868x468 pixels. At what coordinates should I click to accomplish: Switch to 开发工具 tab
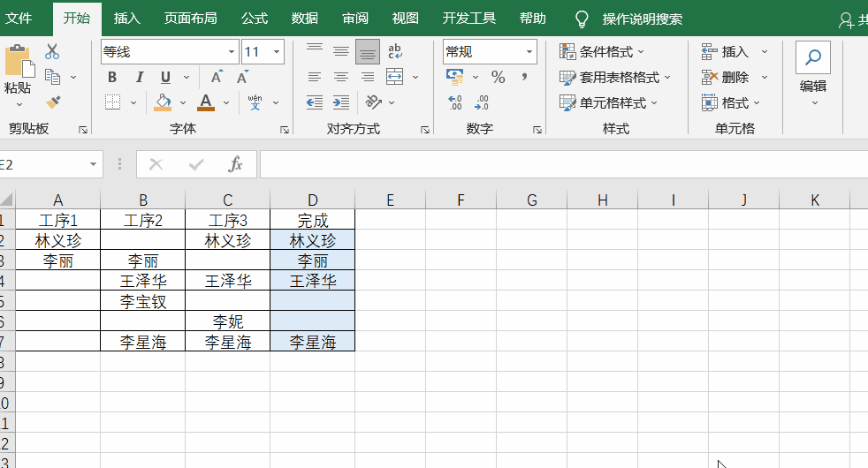pyautogui.click(x=468, y=19)
